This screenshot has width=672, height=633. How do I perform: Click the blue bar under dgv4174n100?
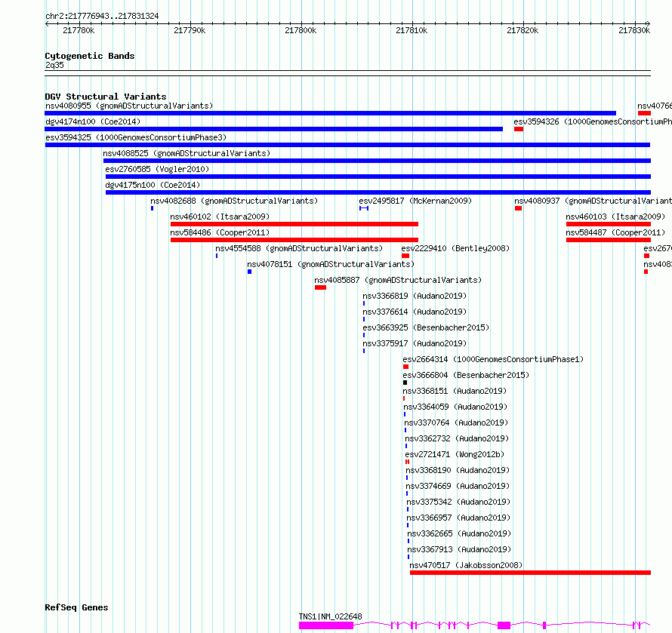[x=274, y=129]
